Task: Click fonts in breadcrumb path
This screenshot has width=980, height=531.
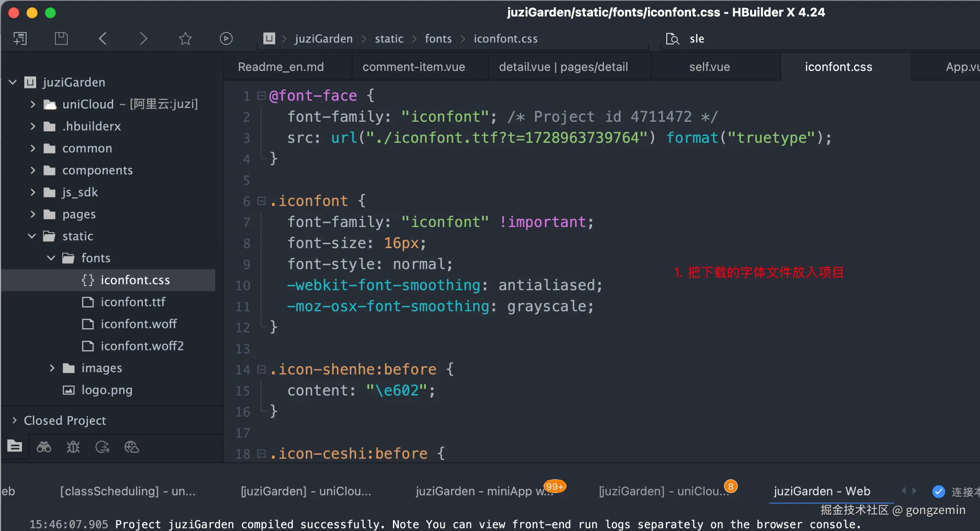Action: tap(438, 39)
